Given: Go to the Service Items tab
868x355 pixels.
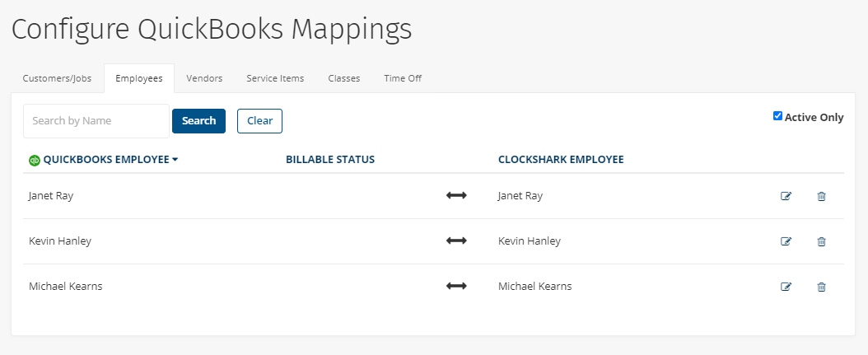Looking at the screenshot, I should point(275,78).
